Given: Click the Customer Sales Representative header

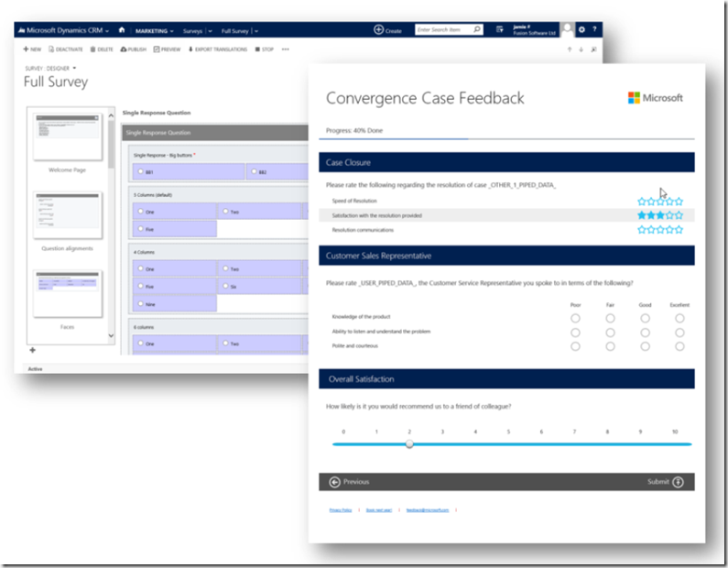Looking at the screenshot, I should point(506,256).
